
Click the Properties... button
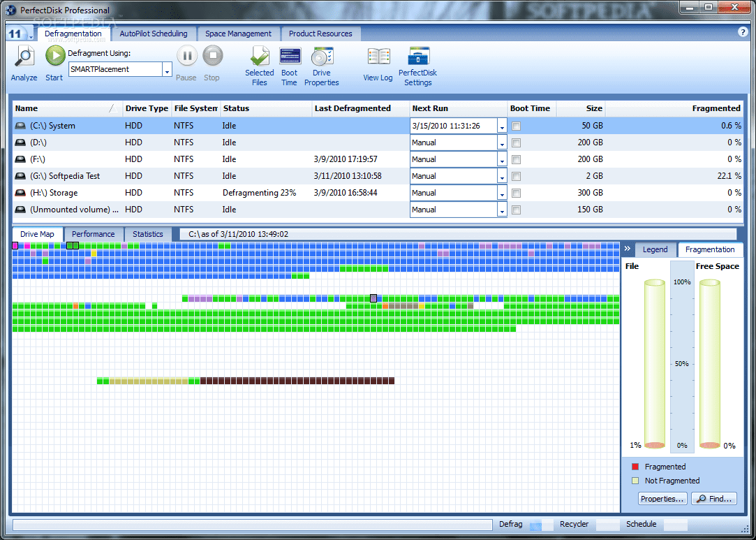click(662, 499)
